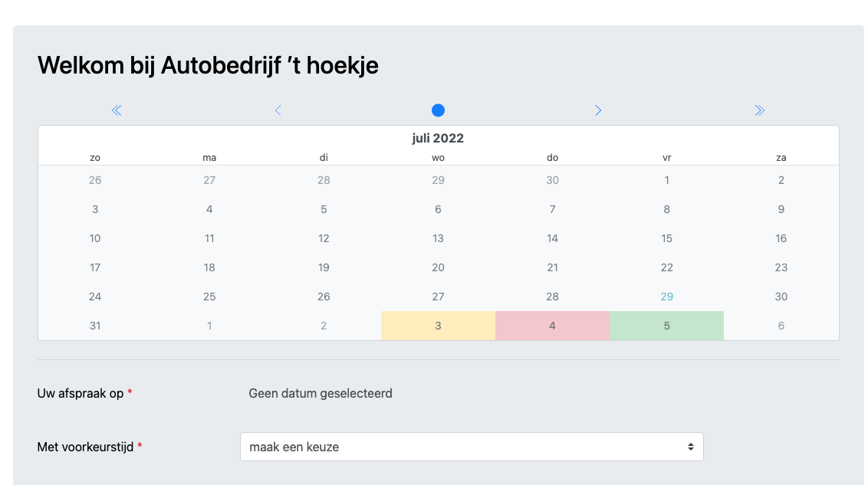Go to previous year with double-left chevron
This screenshot has width=868, height=485.
[117, 110]
